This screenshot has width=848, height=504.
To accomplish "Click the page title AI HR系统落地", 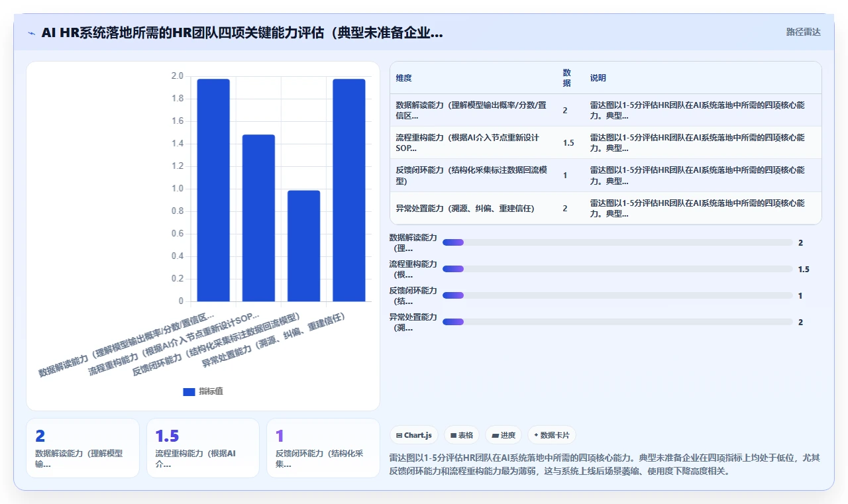I will pyautogui.click(x=242, y=32).
